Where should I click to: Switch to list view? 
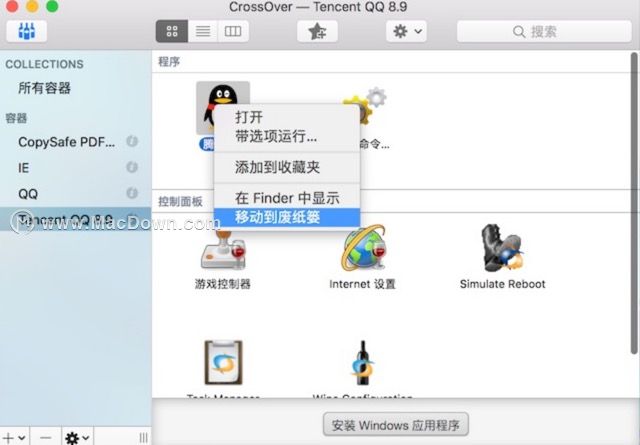tap(203, 31)
